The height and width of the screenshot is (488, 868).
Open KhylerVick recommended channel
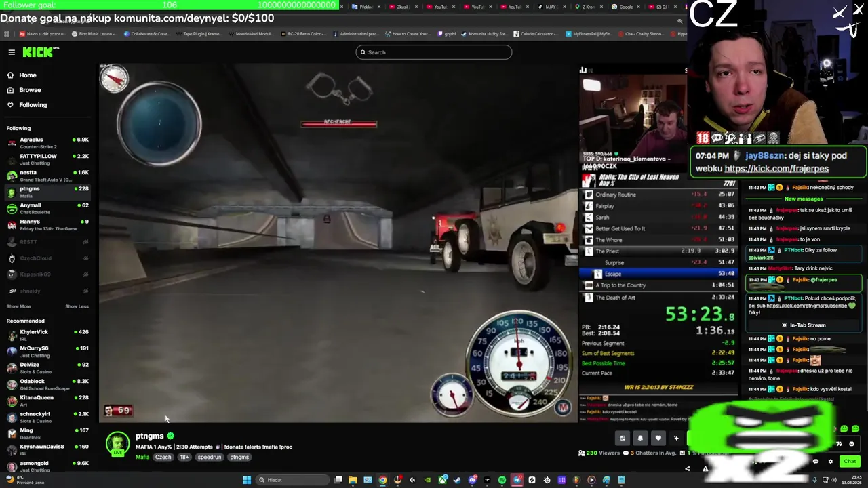tap(47, 335)
